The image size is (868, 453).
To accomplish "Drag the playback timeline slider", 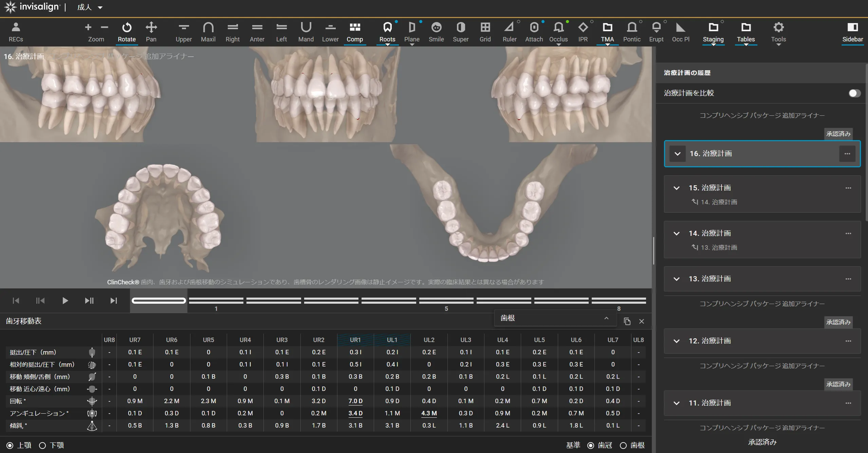I will (159, 300).
